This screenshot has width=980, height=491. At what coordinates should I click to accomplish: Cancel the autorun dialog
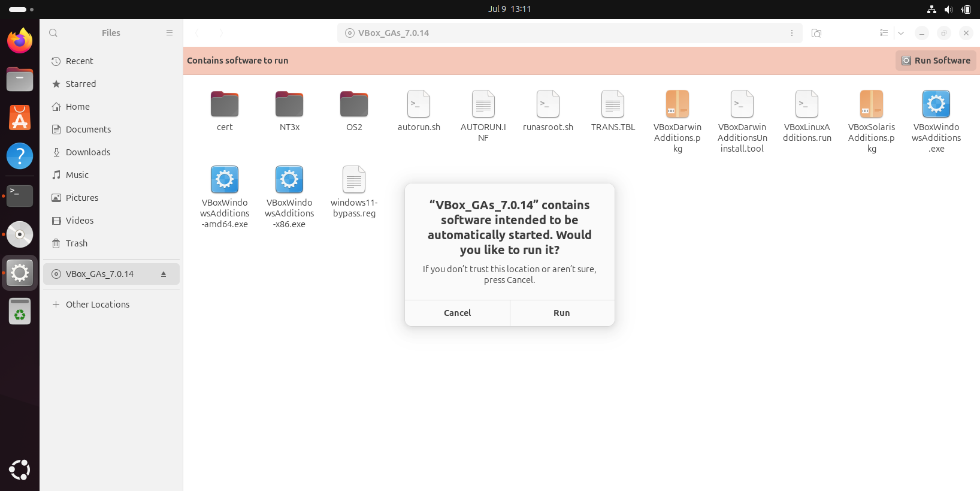(457, 313)
